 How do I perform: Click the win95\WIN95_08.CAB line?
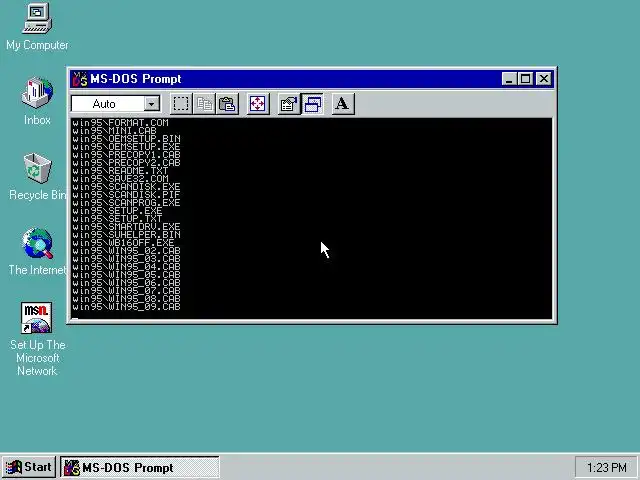click(127, 299)
